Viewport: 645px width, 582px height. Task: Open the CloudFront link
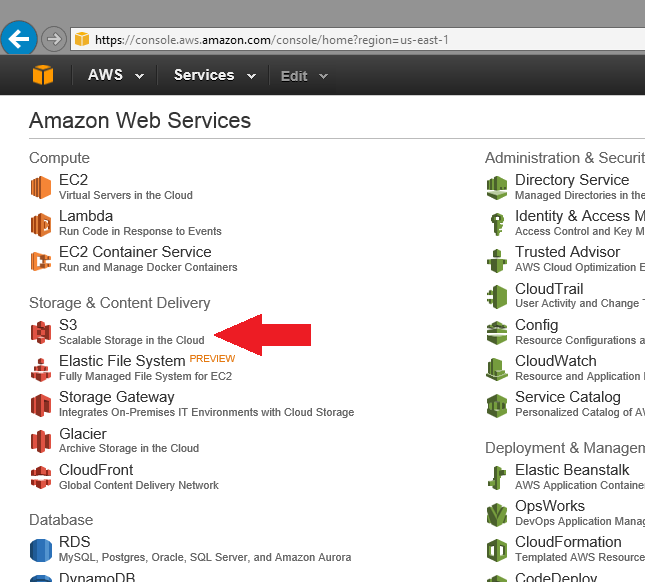click(x=96, y=470)
